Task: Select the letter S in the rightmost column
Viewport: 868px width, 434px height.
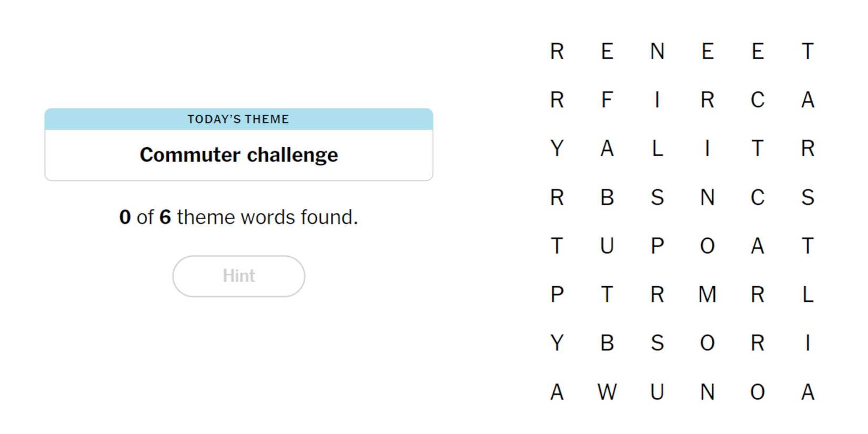Action: point(808,198)
